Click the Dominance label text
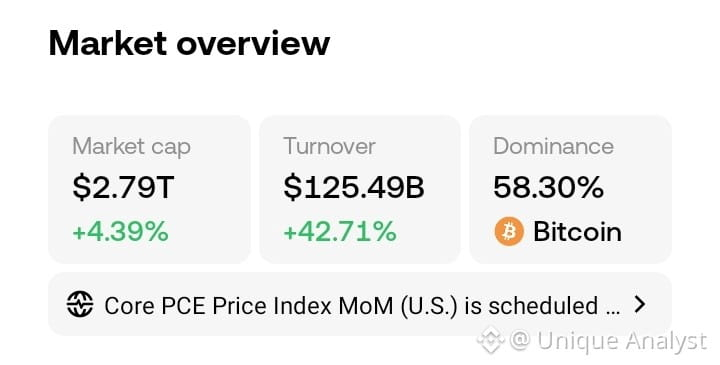 [x=553, y=146]
